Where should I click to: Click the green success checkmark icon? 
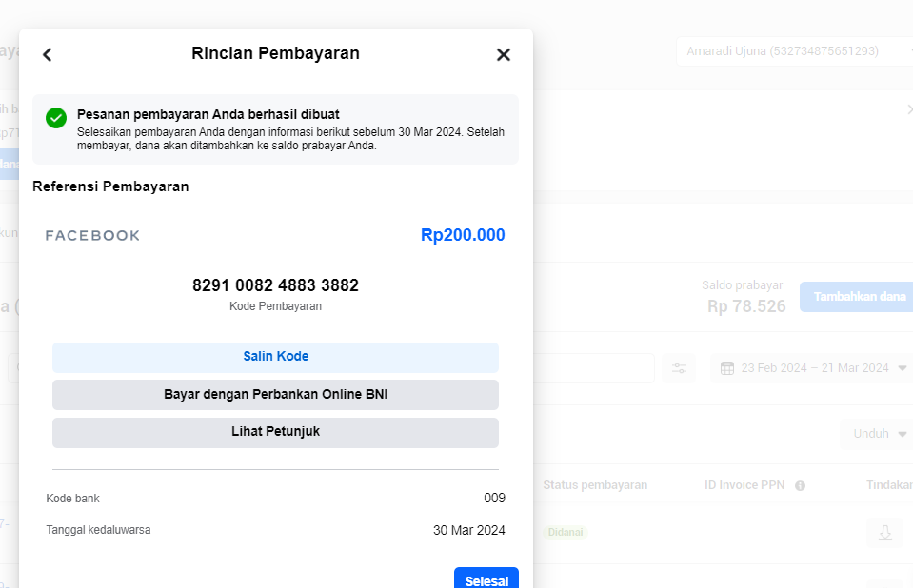56,118
